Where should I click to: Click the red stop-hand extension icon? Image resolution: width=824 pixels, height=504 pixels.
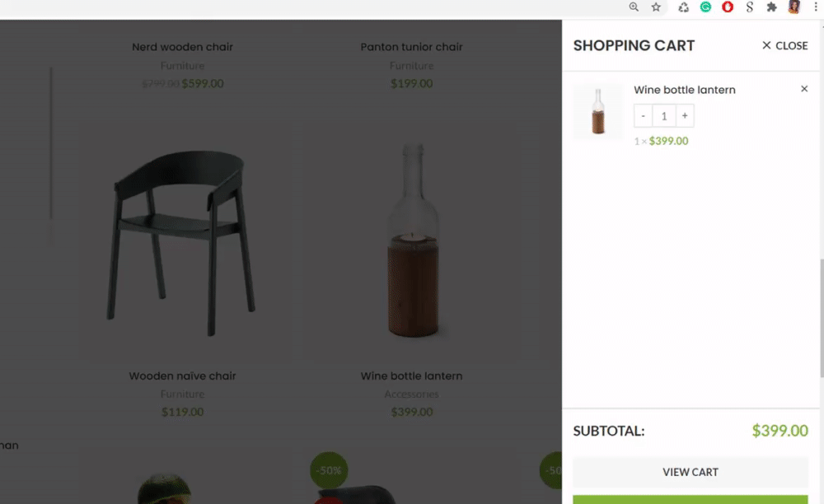coord(728,7)
